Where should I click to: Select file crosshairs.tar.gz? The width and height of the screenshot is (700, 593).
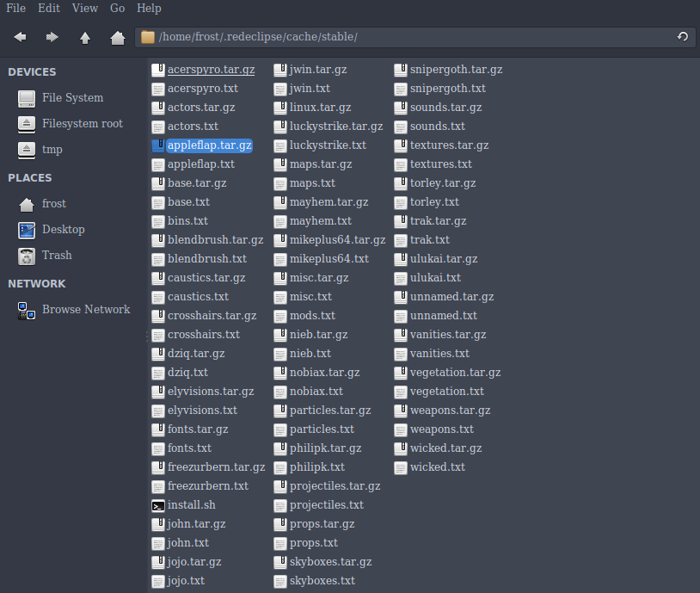(212, 316)
